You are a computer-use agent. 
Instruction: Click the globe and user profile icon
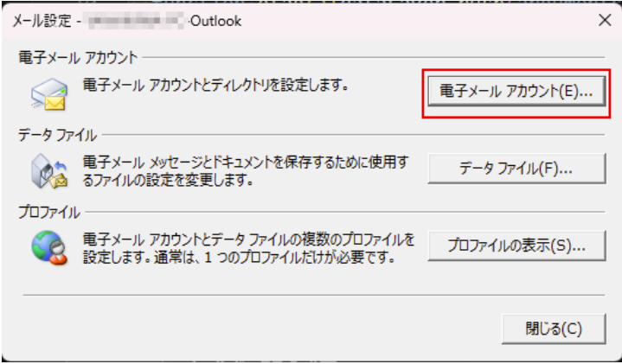pyautogui.click(x=49, y=248)
